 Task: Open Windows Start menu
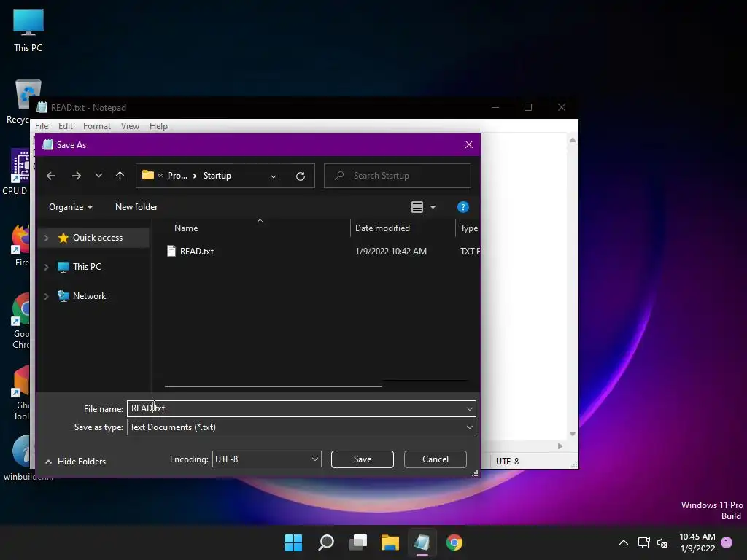pos(293,542)
